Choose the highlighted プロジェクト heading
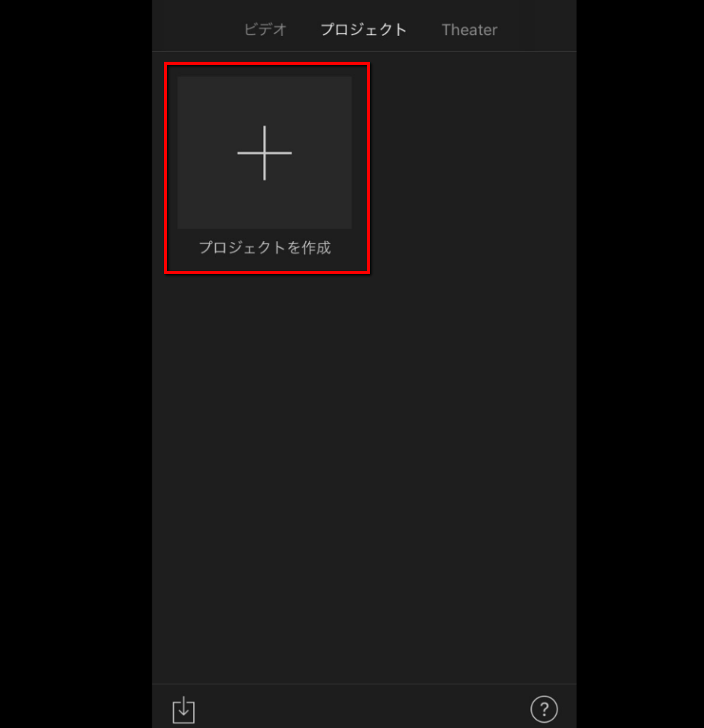The height and width of the screenshot is (728, 704). tap(364, 30)
